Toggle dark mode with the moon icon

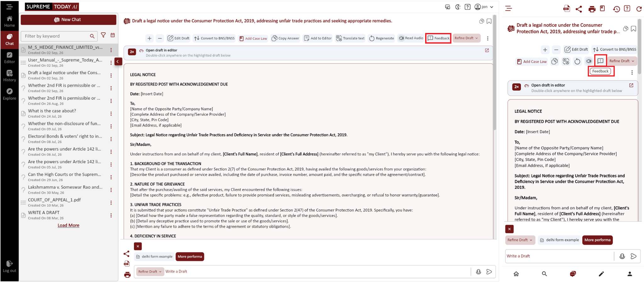click(x=458, y=7)
